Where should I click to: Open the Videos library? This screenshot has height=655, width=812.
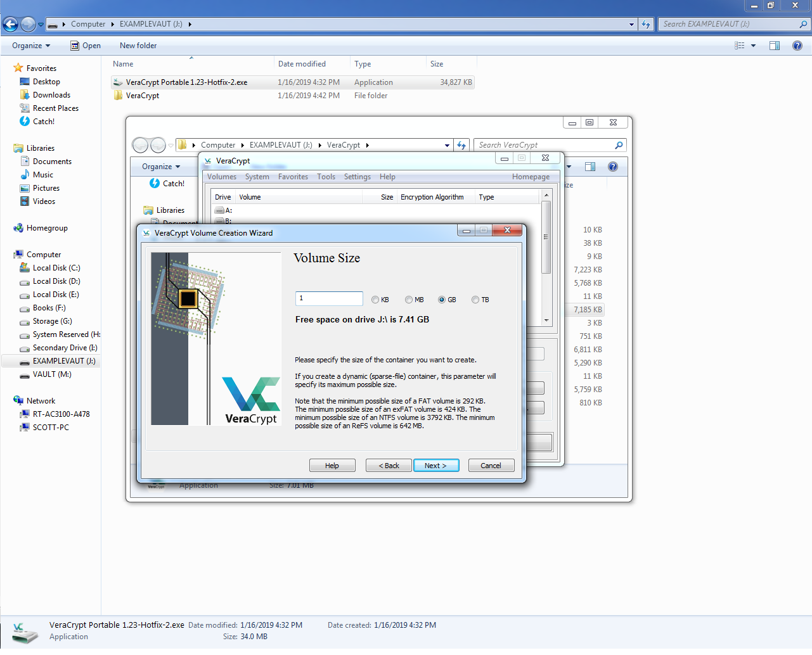44,201
